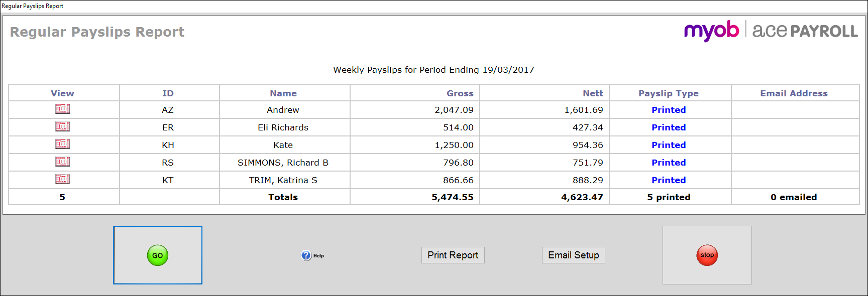Open Email Setup
Screen dimensions: 868x296
[573, 255]
